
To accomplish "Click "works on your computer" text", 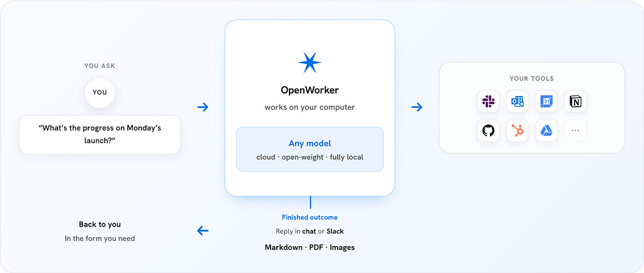I will tap(309, 107).
